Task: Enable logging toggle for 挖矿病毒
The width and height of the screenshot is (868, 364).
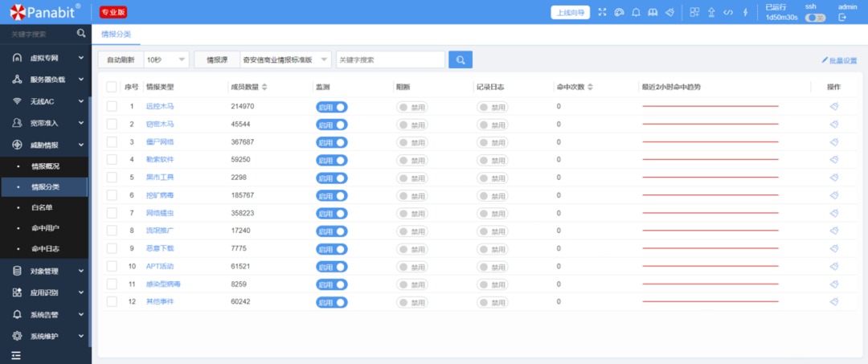Action: pyautogui.click(x=492, y=196)
